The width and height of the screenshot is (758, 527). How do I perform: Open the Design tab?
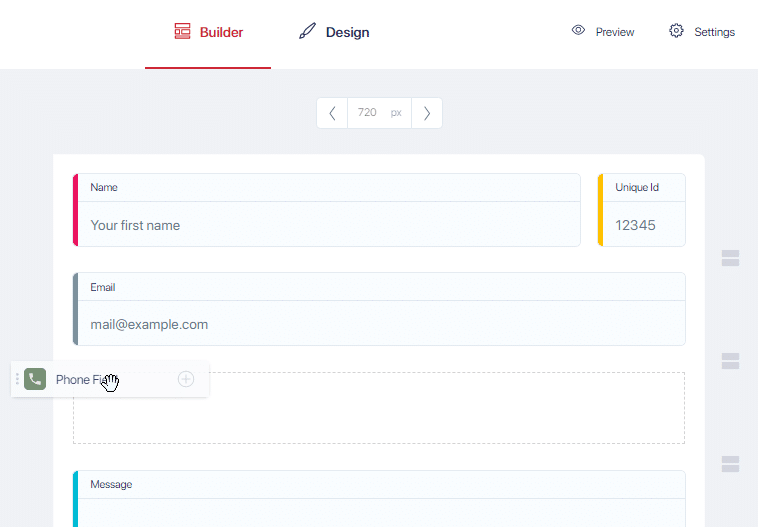tap(334, 32)
